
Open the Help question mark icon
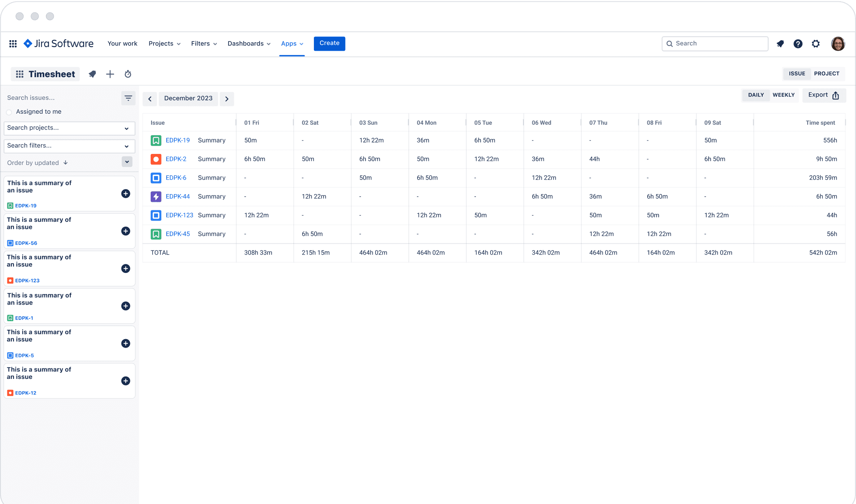click(x=798, y=44)
